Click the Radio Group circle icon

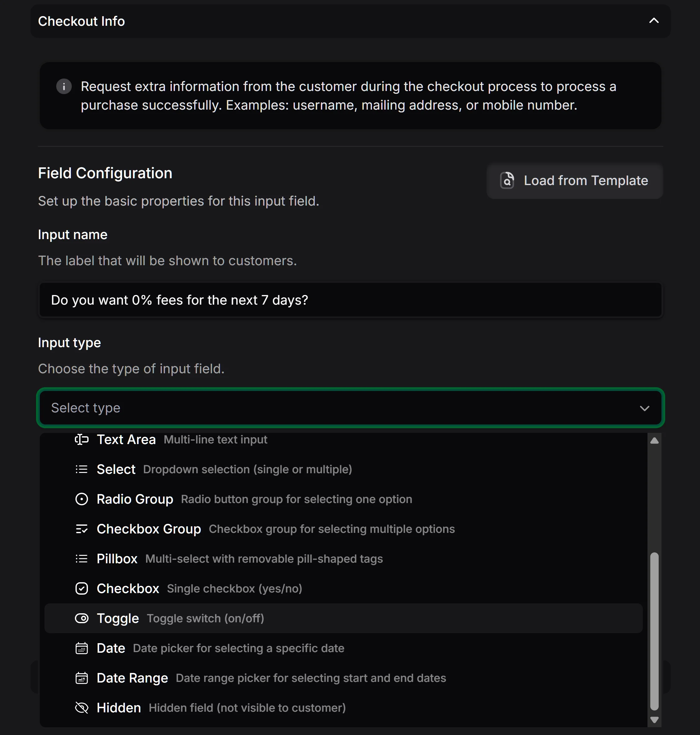pos(81,499)
